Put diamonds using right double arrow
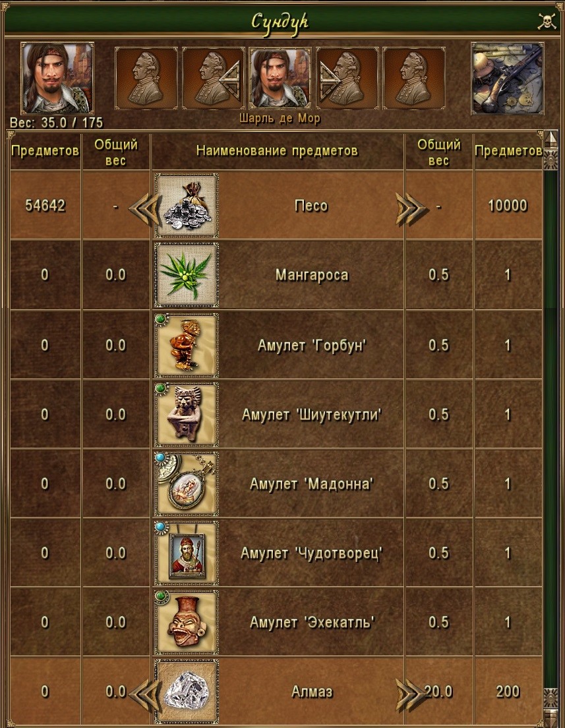The height and width of the screenshot is (728, 565). (x=411, y=695)
